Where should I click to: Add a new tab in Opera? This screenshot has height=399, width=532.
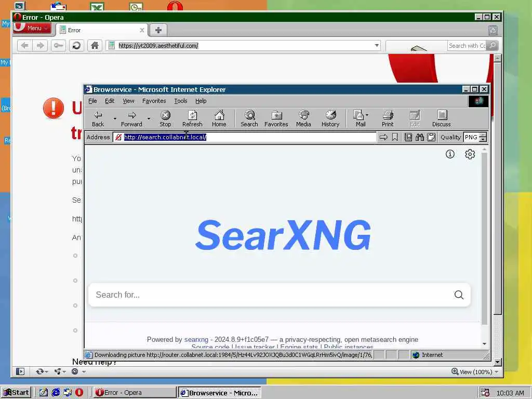[158, 30]
